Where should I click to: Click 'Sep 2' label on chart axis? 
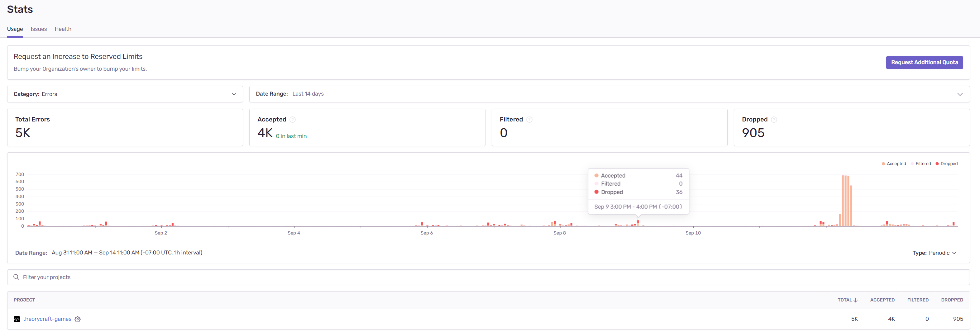(160, 233)
